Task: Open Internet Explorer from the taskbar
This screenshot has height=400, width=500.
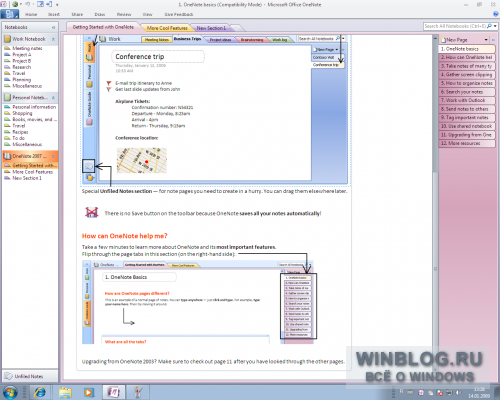Action: [x=40, y=392]
